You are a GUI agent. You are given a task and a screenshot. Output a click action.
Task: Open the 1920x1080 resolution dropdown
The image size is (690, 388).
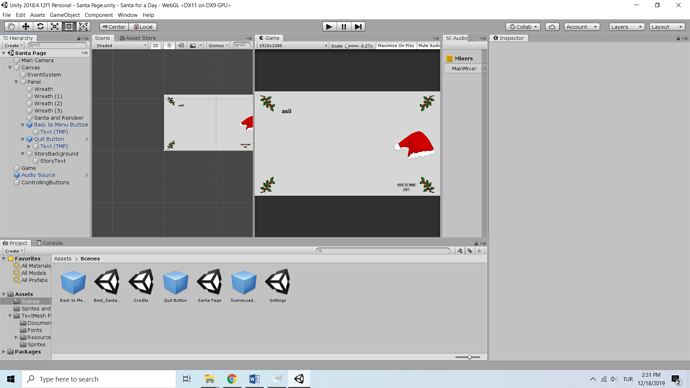(x=293, y=45)
